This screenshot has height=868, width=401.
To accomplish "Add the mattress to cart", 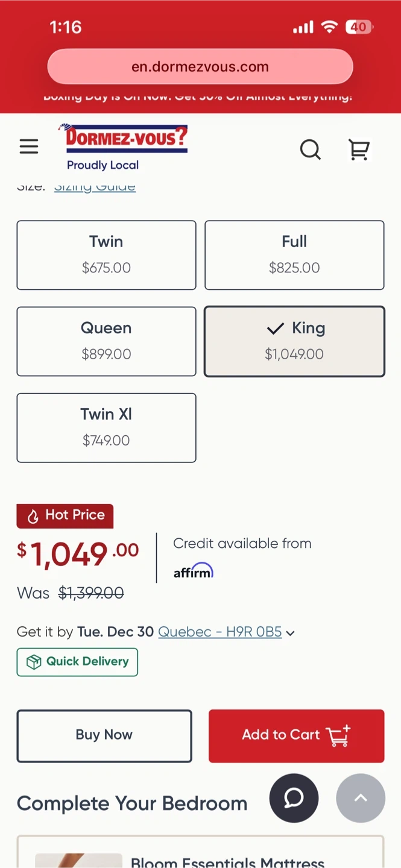I will coord(296,735).
